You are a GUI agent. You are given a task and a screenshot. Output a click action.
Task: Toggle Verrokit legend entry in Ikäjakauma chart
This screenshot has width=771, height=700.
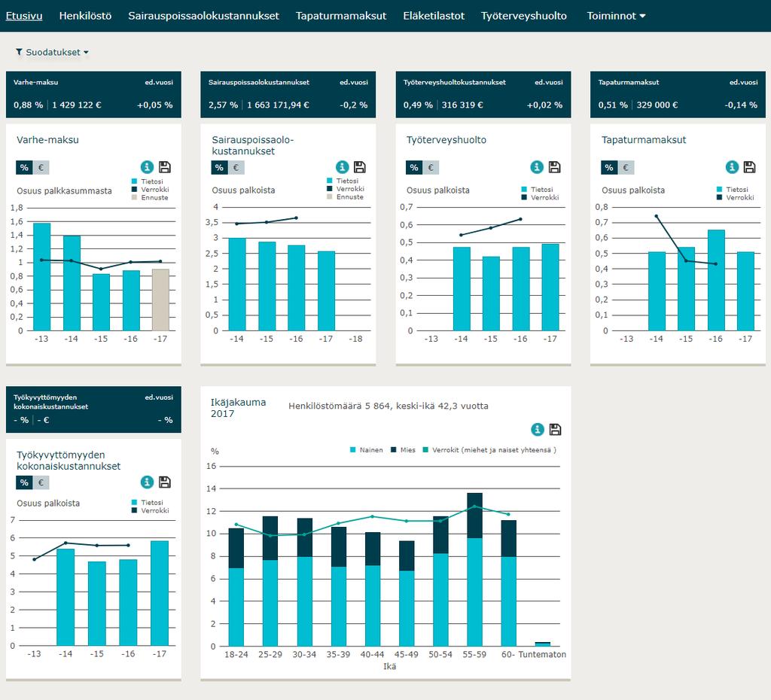pos(489,450)
